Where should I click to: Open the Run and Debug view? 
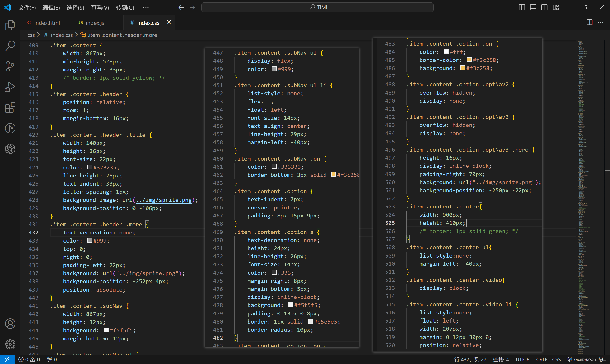coord(10,87)
